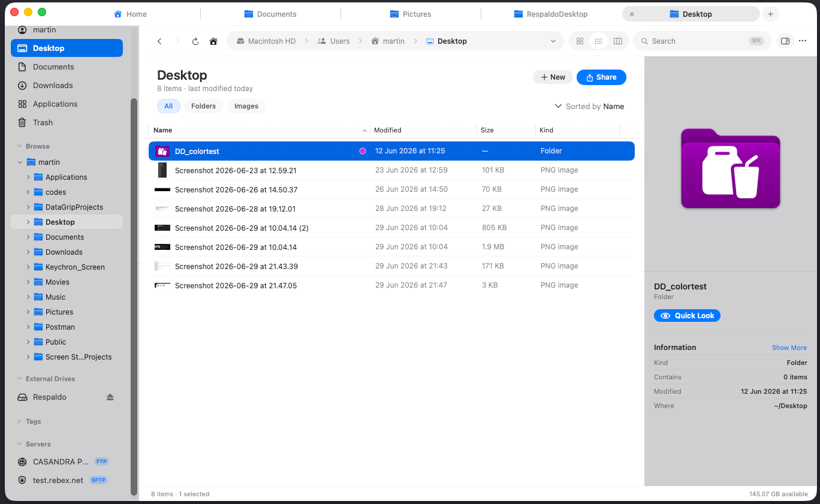Open the Sorted by Name dropdown

tap(590, 106)
